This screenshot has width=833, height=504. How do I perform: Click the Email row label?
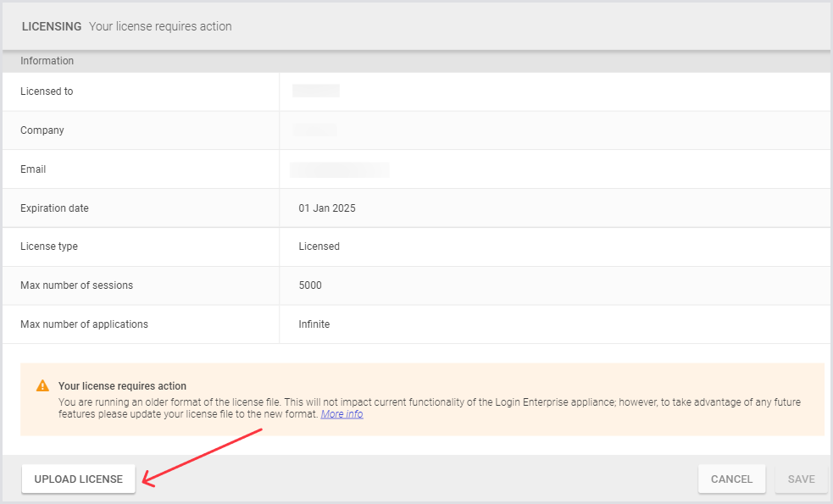32,169
